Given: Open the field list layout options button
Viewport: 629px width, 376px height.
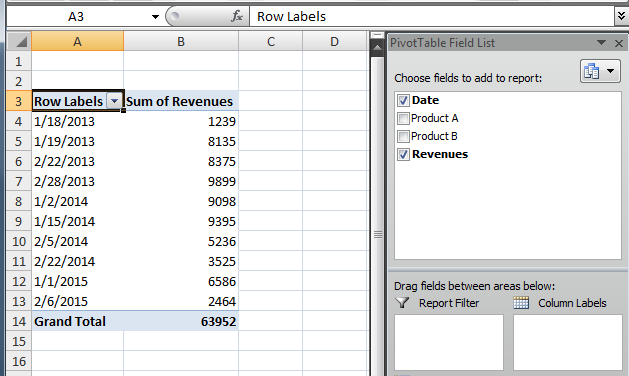Looking at the screenshot, I should [x=600, y=71].
